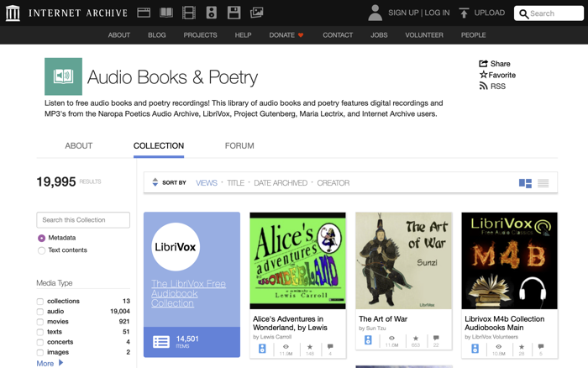This screenshot has height=368, width=588.
Task: Open the Blog menu item
Action: 157,35
